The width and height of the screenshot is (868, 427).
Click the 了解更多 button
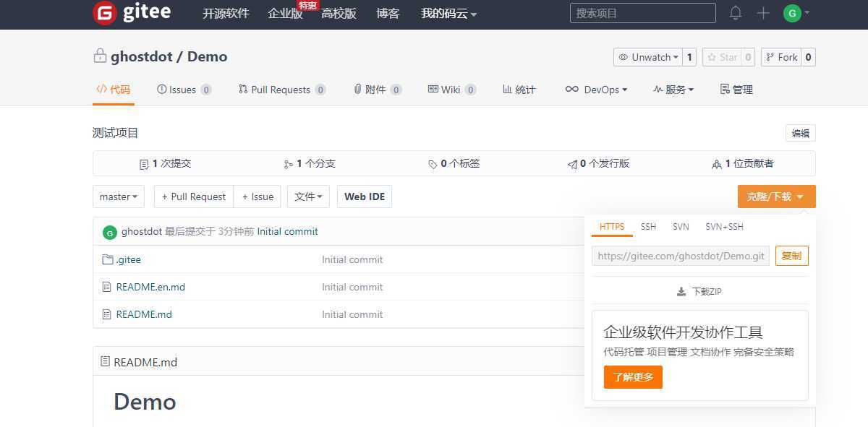[633, 377]
